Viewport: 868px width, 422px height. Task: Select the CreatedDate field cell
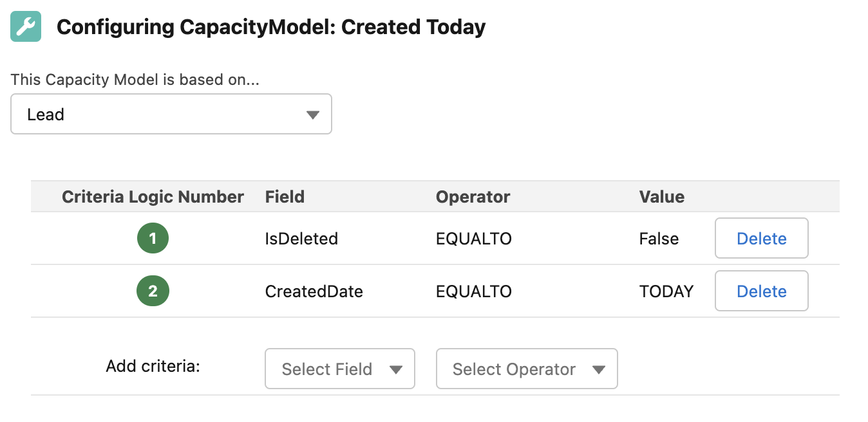314,291
